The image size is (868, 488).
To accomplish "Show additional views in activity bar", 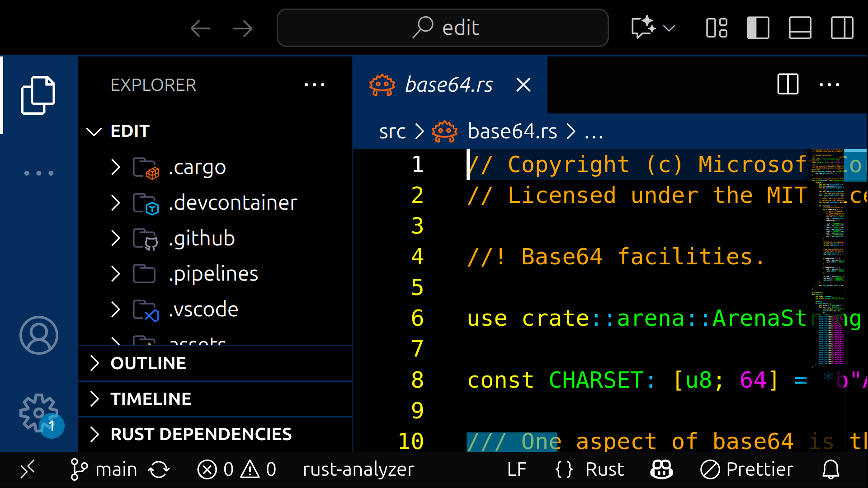I will (x=38, y=173).
